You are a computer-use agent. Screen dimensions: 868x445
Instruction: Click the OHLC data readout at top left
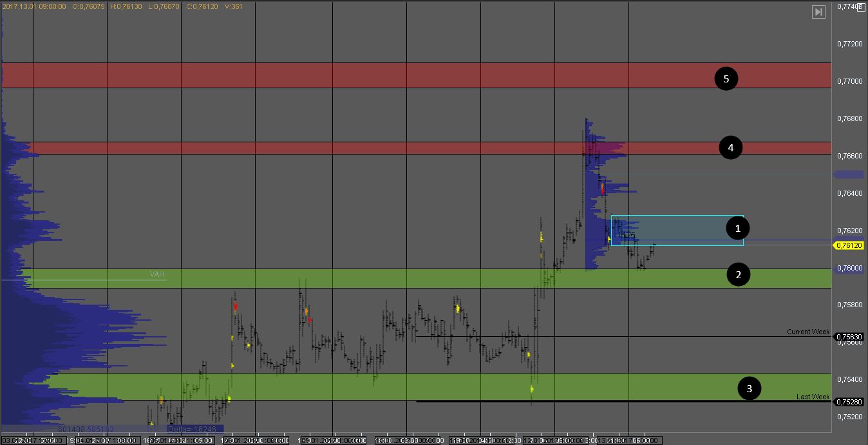pyautogui.click(x=122, y=6)
